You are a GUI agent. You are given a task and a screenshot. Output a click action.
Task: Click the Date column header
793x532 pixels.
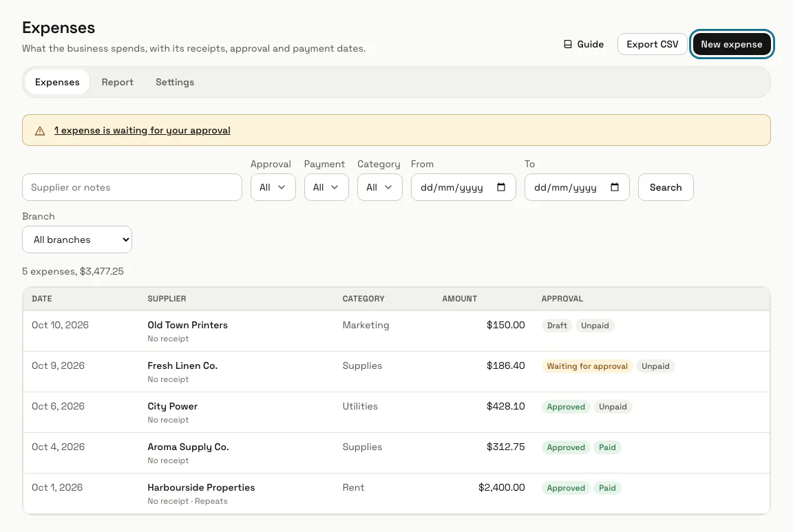42,299
